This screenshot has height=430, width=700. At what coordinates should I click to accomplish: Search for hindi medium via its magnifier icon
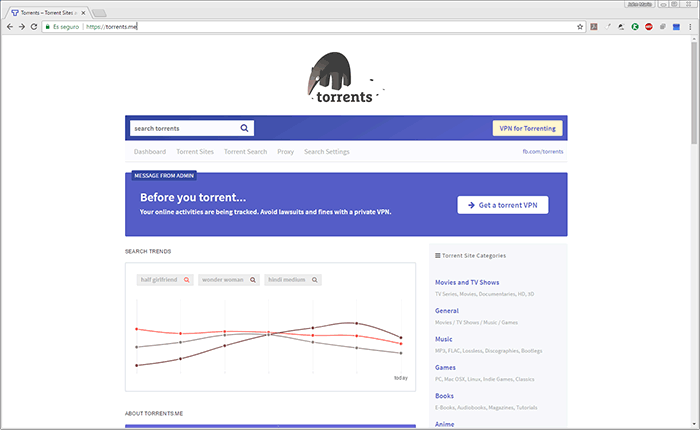point(315,280)
